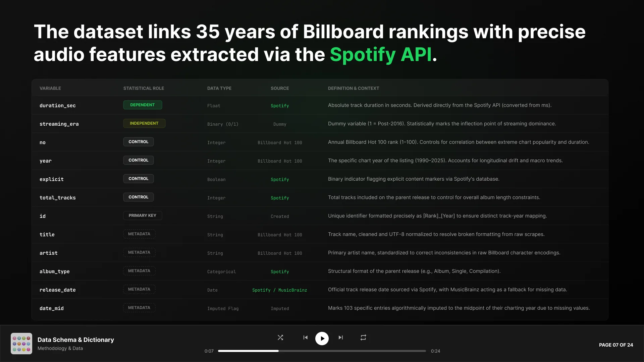Click the METADATA badge in the artist row
Image resolution: width=644 pixels, height=362 pixels.
[x=139, y=252]
